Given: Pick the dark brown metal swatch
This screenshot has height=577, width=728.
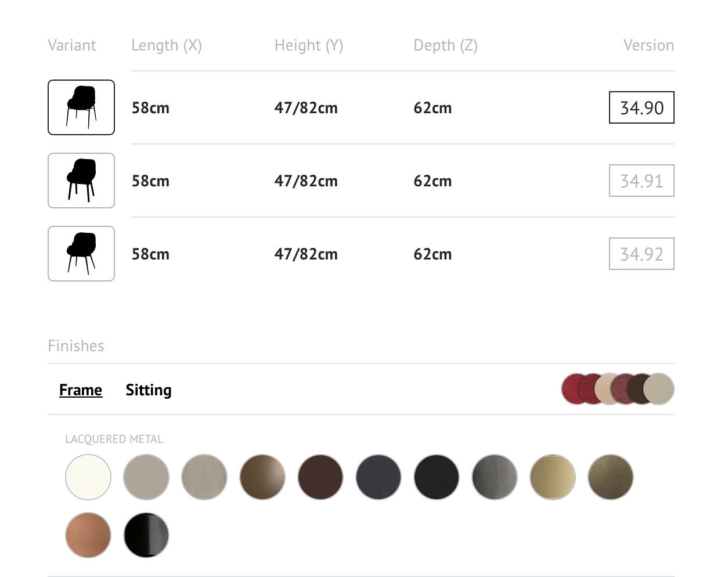Looking at the screenshot, I should point(320,477).
